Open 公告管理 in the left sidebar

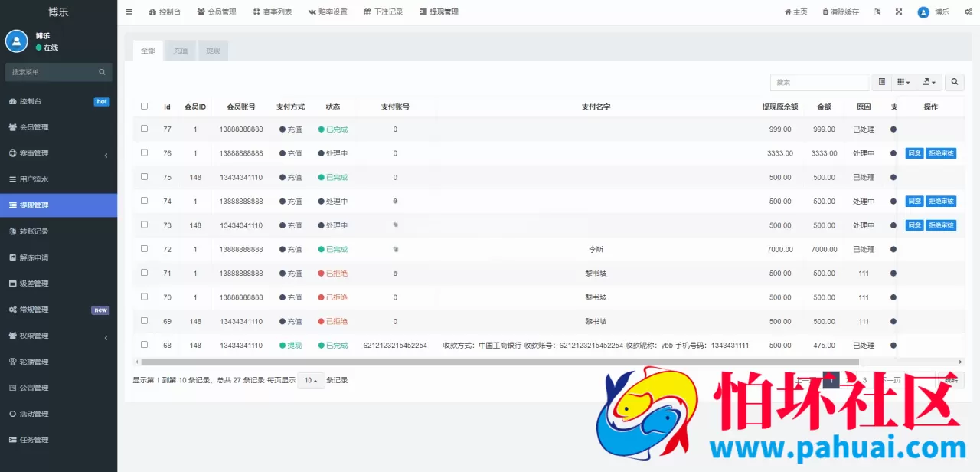click(58, 388)
